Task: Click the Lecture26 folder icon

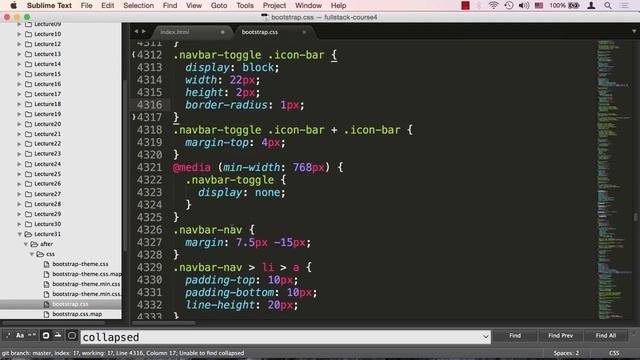Action: pos(28,184)
